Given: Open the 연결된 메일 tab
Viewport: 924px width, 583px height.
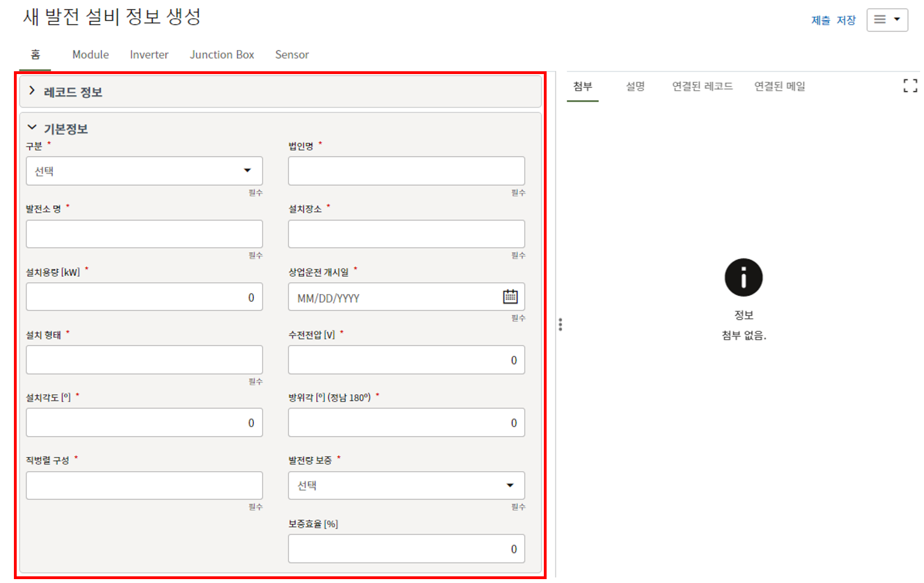Looking at the screenshot, I should 779,86.
